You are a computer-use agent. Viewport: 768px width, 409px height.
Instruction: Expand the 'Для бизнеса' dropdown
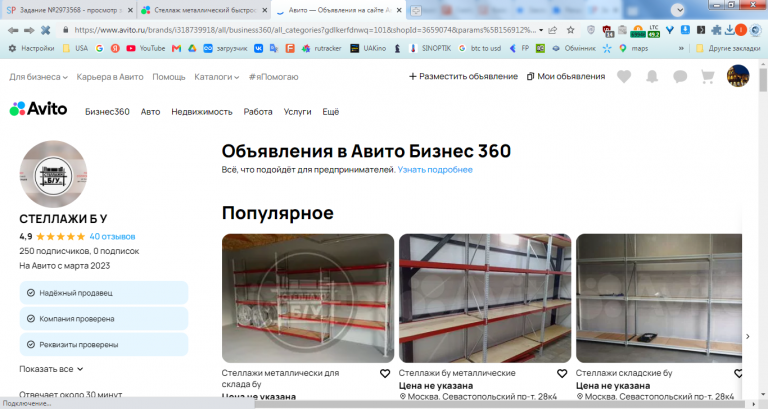pos(38,77)
